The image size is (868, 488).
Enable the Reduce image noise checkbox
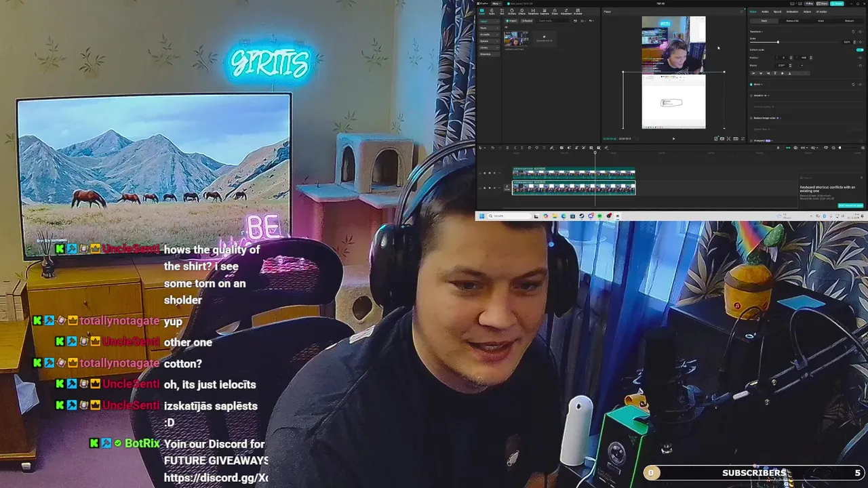[x=751, y=118]
